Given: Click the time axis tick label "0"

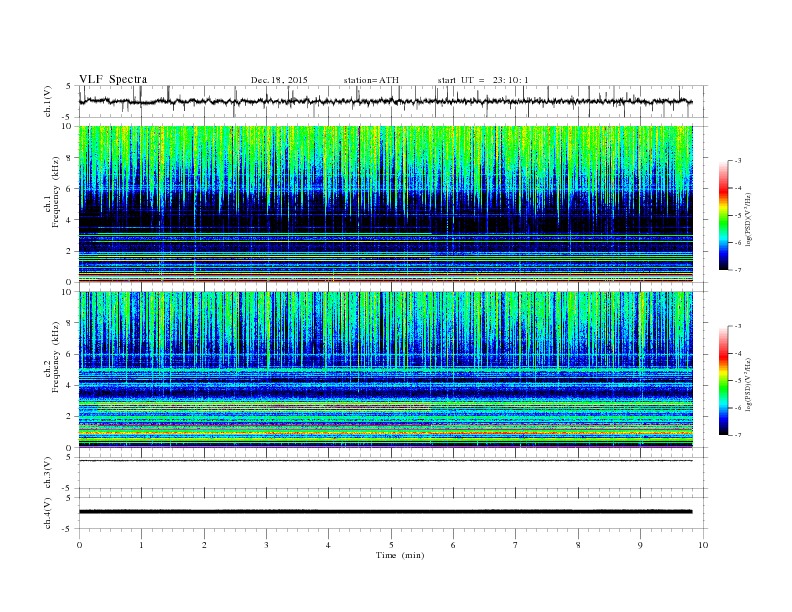Looking at the screenshot, I should tap(79, 545).
